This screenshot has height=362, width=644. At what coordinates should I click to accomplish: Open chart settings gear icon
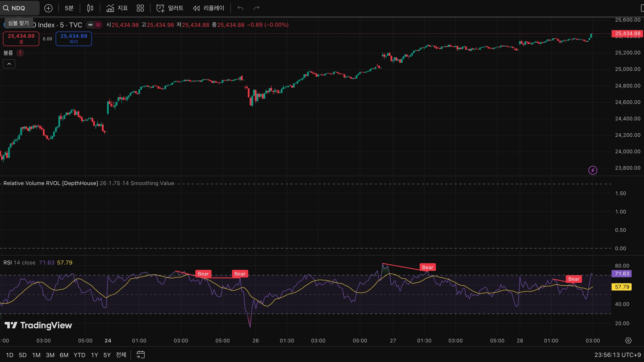628,341
